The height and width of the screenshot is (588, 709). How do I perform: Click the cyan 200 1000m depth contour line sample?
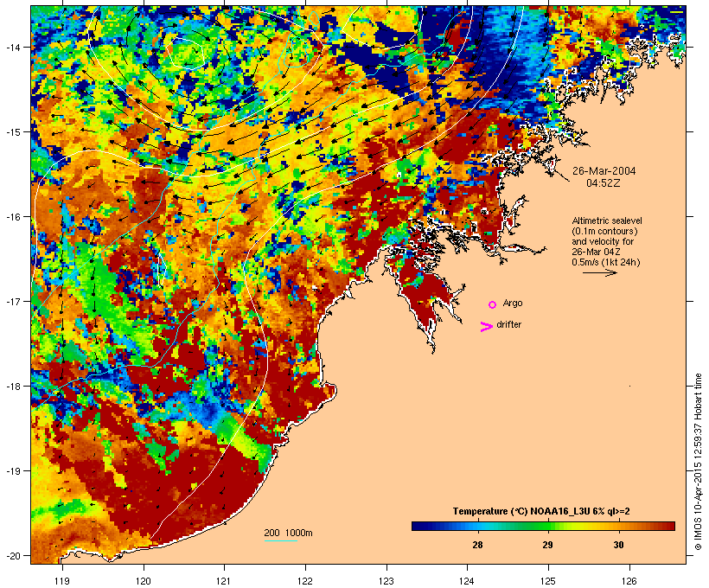pos(280,541)
